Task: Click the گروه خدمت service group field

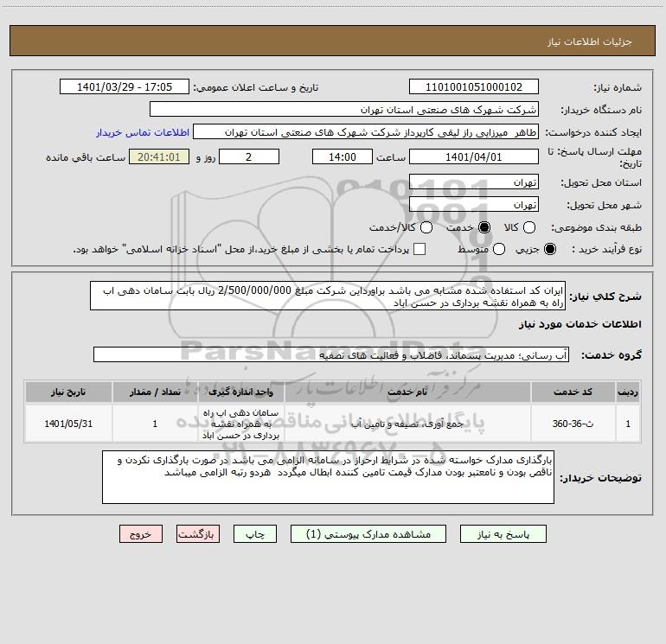Action: click(x=331, y=355)
